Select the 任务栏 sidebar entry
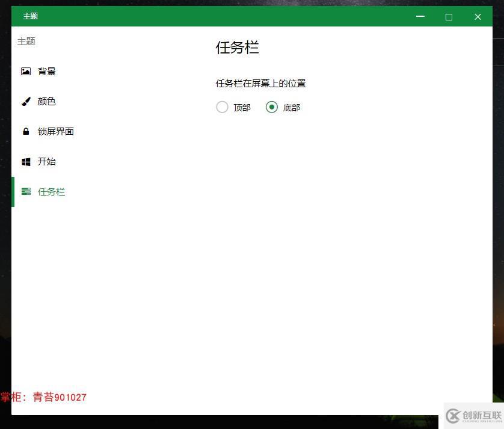The height and width of the screenshot is (429, 504). point(51,192)
